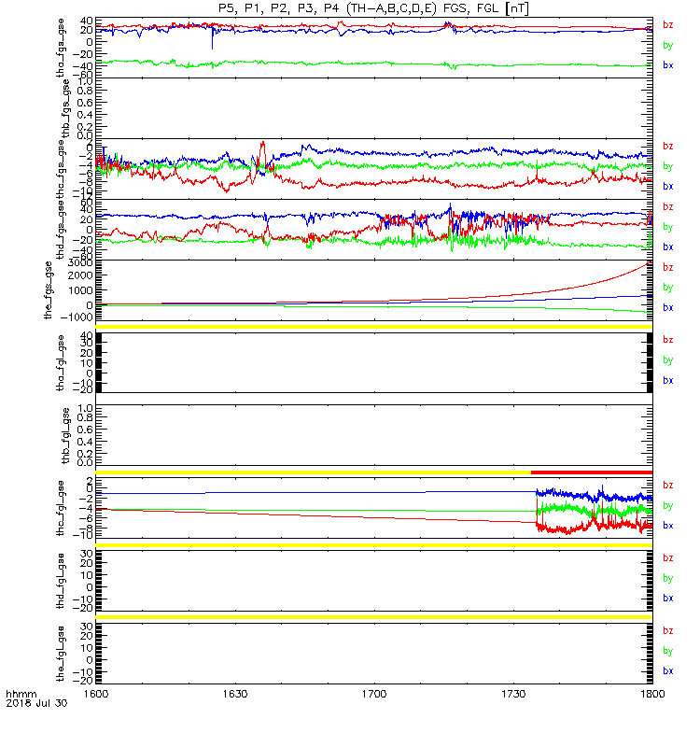Click the yellow status bar above tha_fgl_gse panel

click(x=374, y=327)
